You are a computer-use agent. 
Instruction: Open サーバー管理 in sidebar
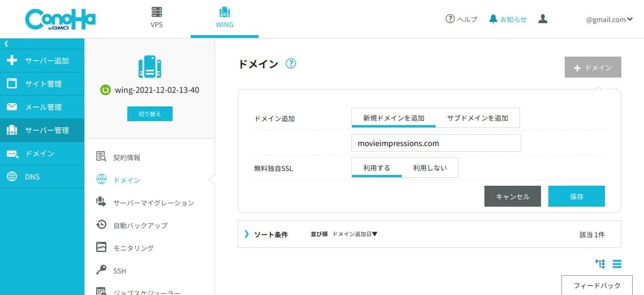(x=42, y=130)
